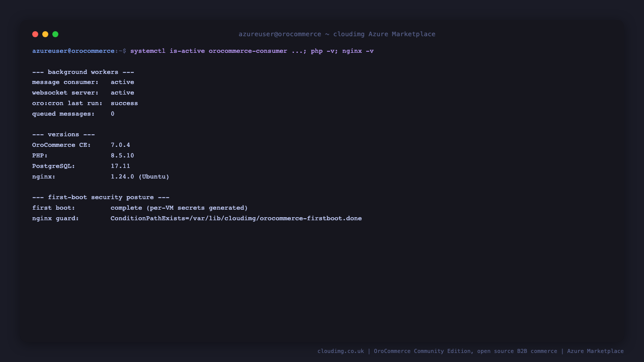Select the "first-boot security posture" header
Screen dimensions: 644x362
point(101,198)
